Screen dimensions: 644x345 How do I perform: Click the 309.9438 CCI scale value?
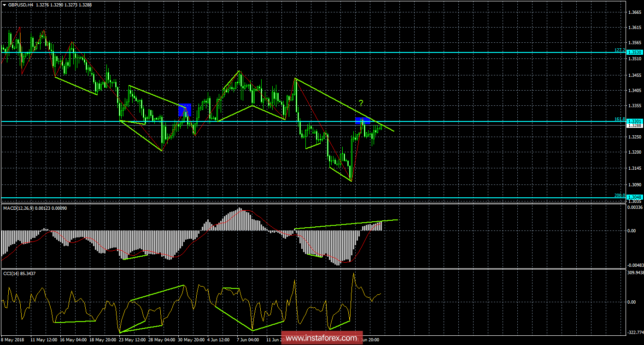coord(635,273)
